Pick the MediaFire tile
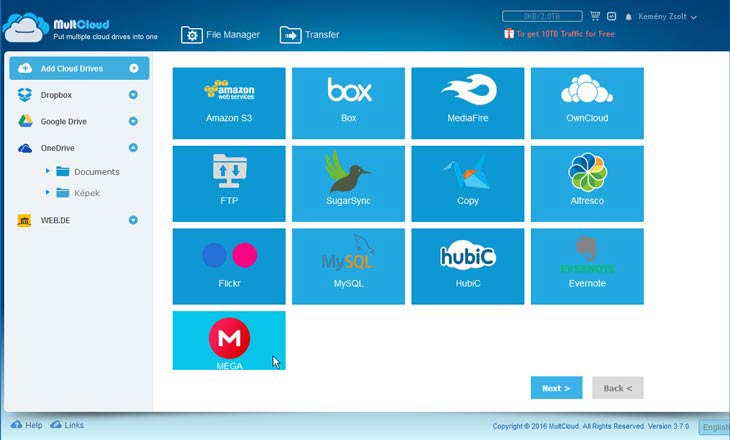This screenshot has height=440, width=730. pos(467,103)
